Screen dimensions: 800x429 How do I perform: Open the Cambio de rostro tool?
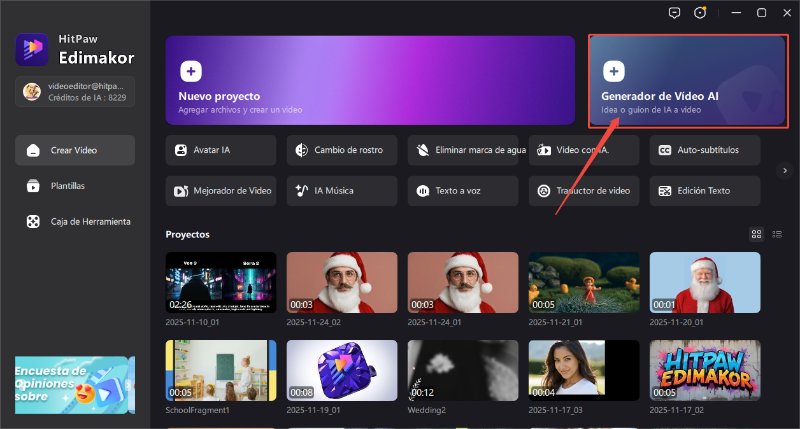(x=342, y=150)
